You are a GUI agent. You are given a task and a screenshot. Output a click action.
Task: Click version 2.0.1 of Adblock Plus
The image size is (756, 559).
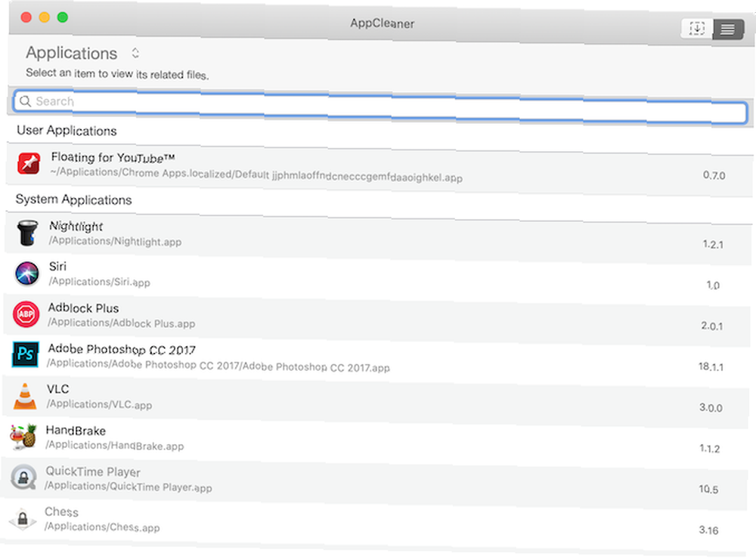(712, 326)
